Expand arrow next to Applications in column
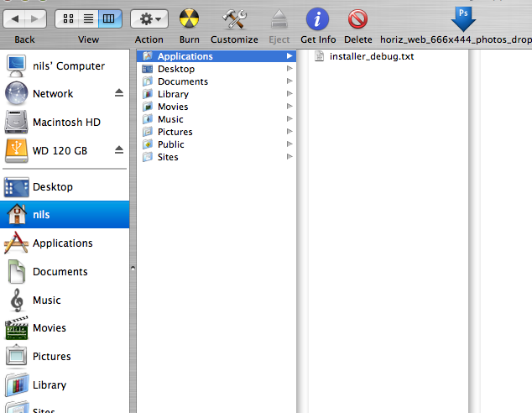Screen dimensions: 532x413 [x=289, y=56]
